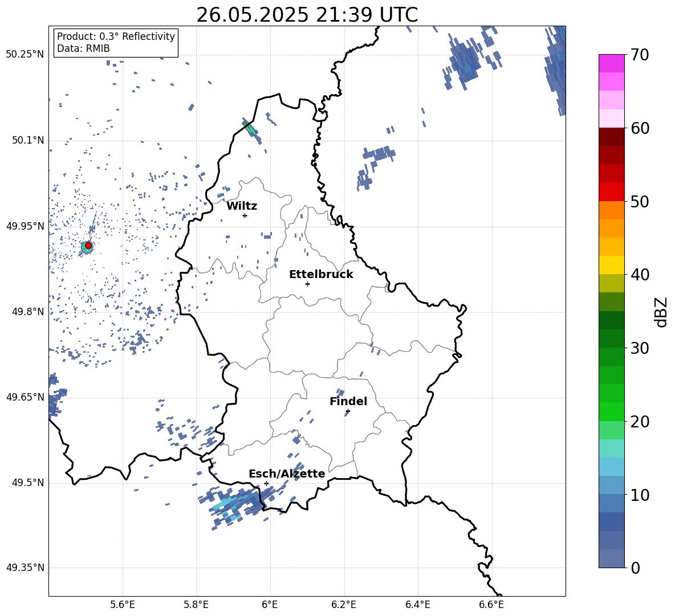Click the 49.95°N latitude label
This screenshot has width=675, height=616.
point(25,226)
